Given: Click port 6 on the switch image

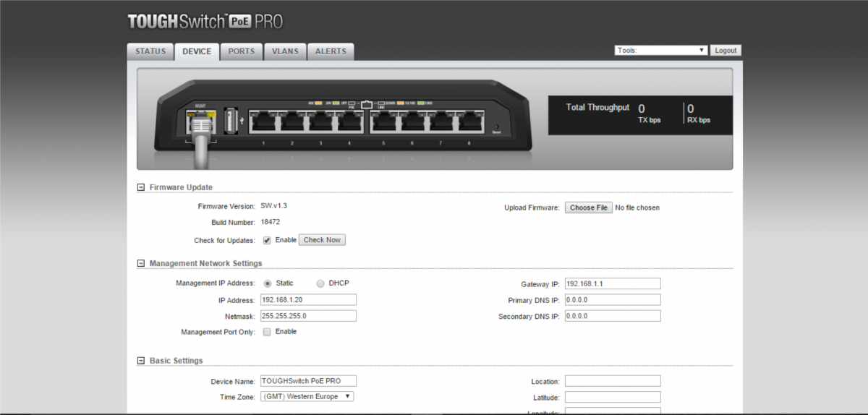Looking at the screenshot, I should pyautogui.click(x=412, y=122).
